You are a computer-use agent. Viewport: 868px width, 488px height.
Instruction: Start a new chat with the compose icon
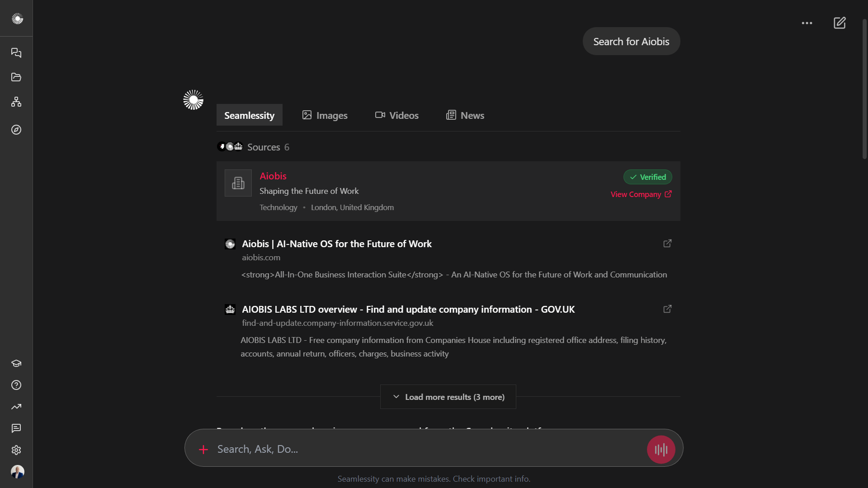click(839, 23)
